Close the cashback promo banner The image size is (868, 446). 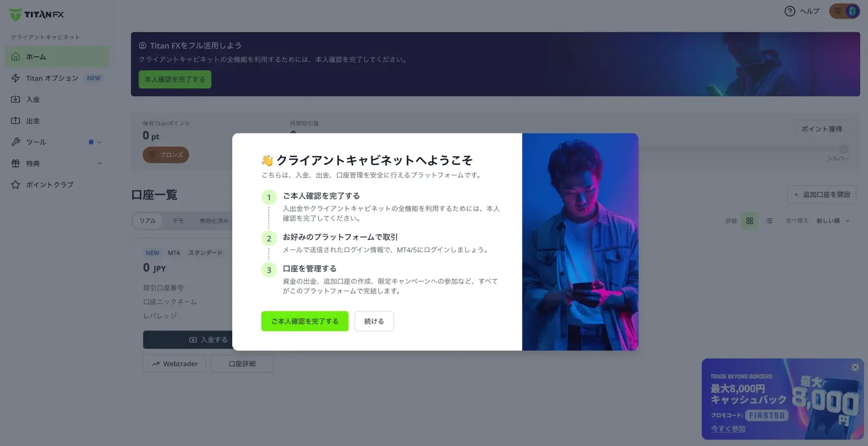pyautogui.click(x=855, y=367)
